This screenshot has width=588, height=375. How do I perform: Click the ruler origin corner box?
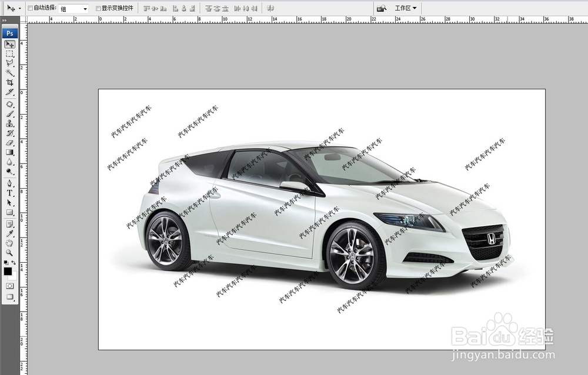[24, 19]
